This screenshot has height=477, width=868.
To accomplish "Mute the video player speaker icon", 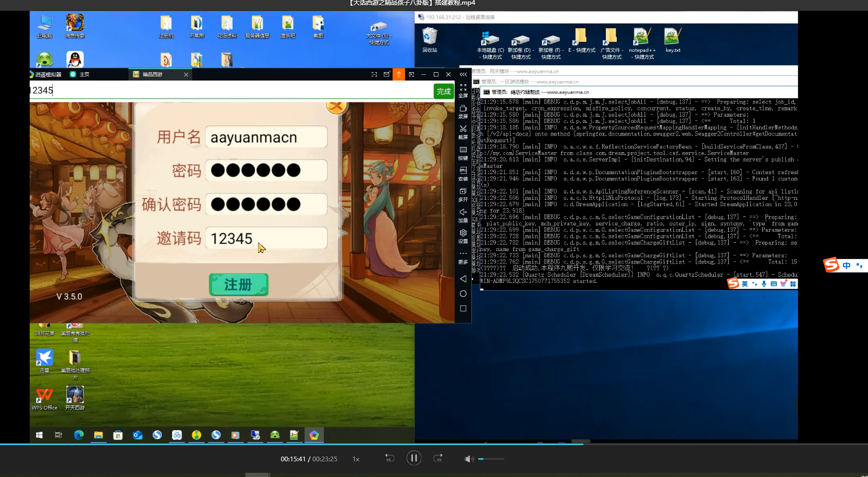I will click(469, 459).
